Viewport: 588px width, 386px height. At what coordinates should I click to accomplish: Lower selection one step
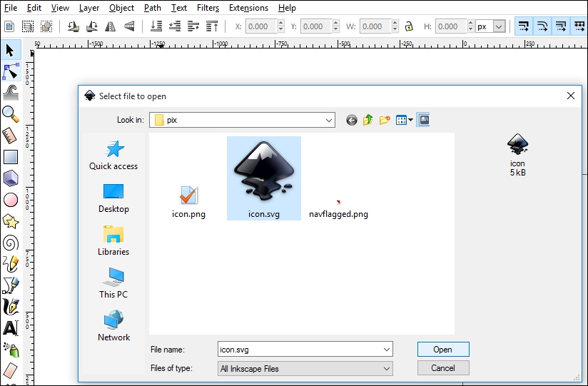pyautogui.click(x=175, y=26)
